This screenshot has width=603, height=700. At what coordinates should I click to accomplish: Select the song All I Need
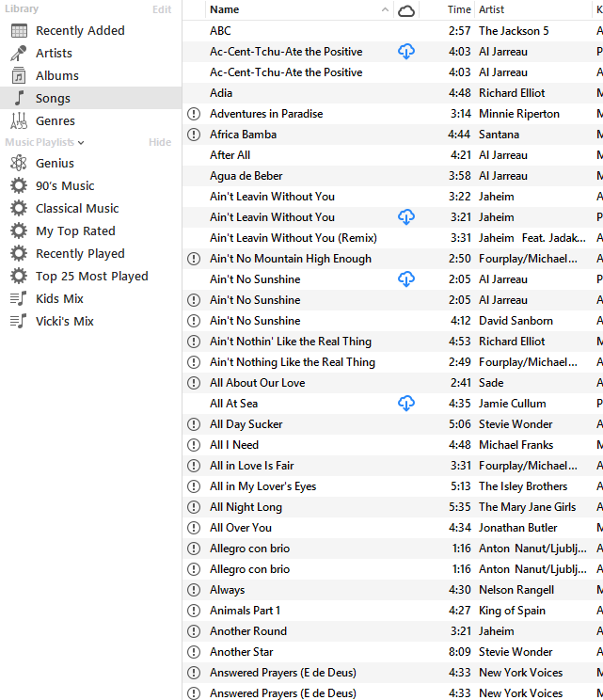(x=234, y=445)
